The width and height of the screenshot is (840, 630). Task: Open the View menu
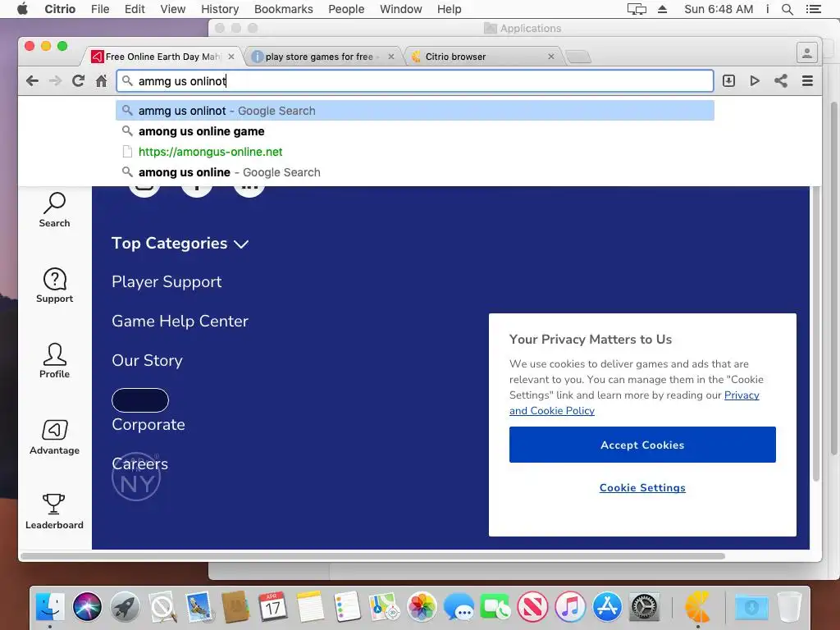click(172, 9)
